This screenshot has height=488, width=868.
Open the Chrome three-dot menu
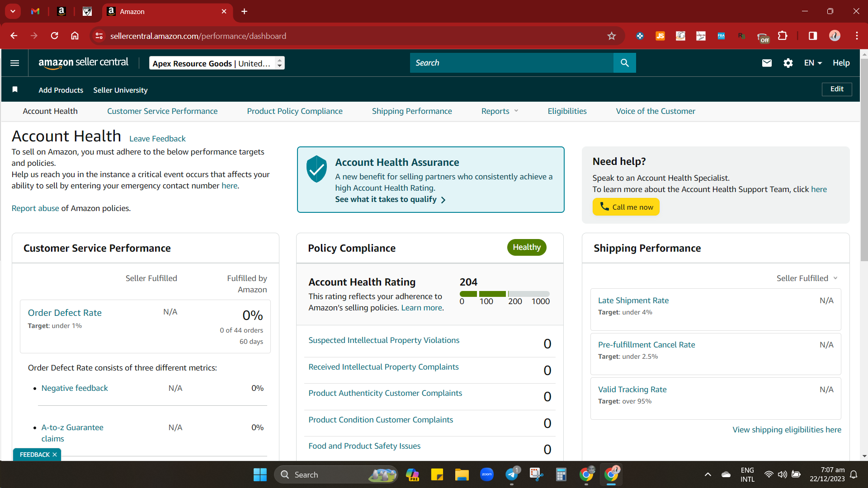[x=857, y=36]
